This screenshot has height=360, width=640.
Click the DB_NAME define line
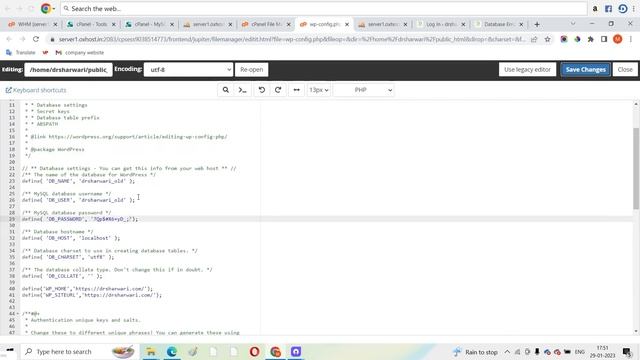[78, 181]
